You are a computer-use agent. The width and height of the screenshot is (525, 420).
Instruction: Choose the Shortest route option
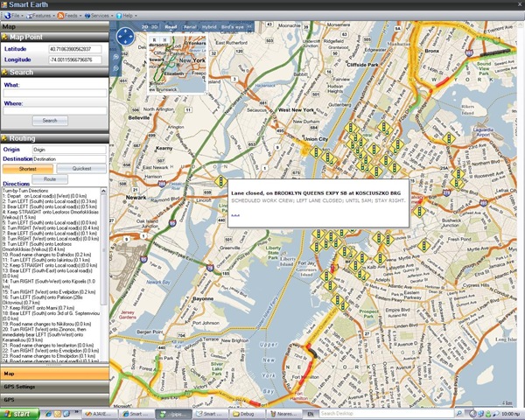click(x=28, y=169)
